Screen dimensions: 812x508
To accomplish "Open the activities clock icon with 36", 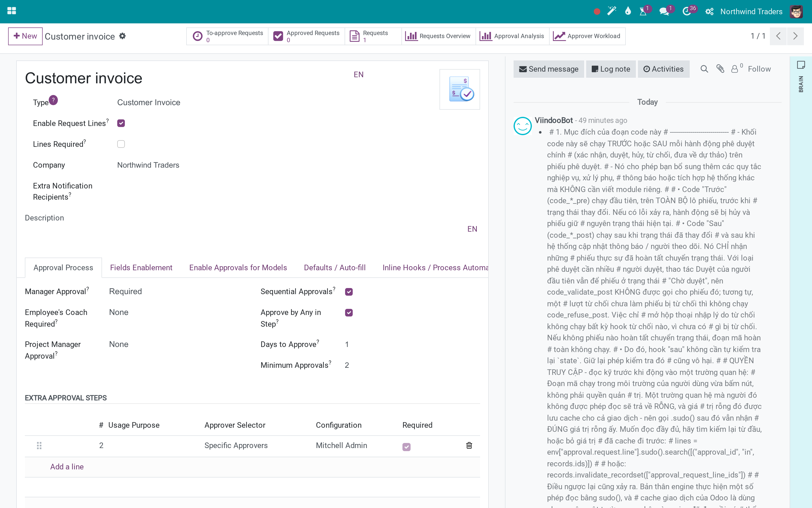I will pos(687,11).
